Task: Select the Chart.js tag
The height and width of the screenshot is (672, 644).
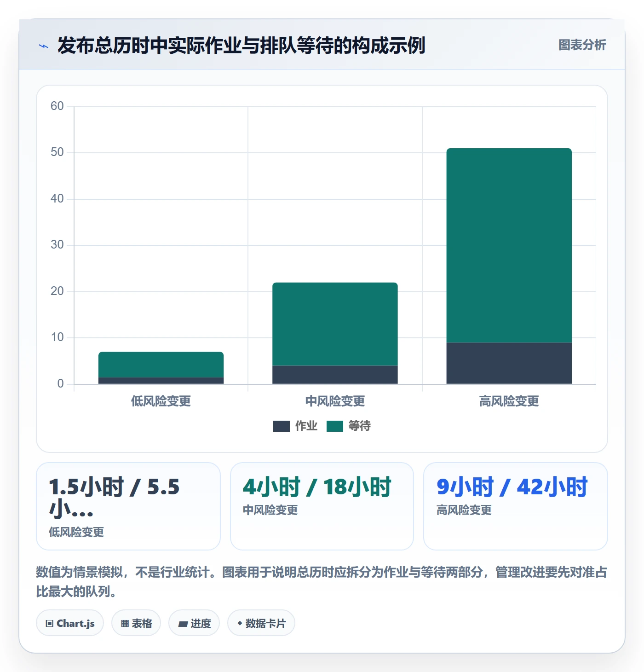Action: pos(70,623)
